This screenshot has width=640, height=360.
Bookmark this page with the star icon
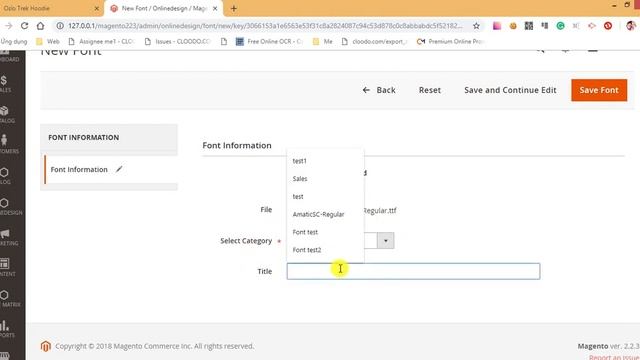click(x=476, y=26)
